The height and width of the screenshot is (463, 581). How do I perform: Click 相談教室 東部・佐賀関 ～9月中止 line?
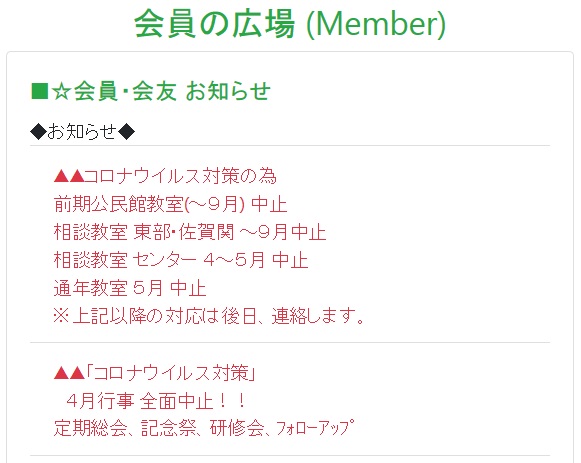190,232
